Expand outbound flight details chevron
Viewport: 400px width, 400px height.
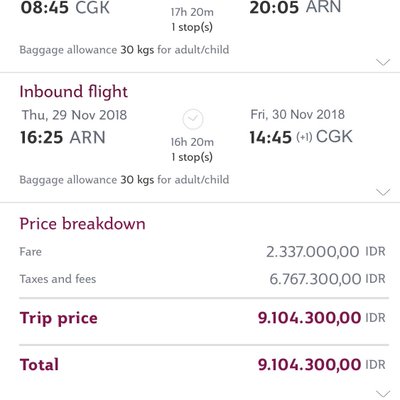tap(383, 62)
